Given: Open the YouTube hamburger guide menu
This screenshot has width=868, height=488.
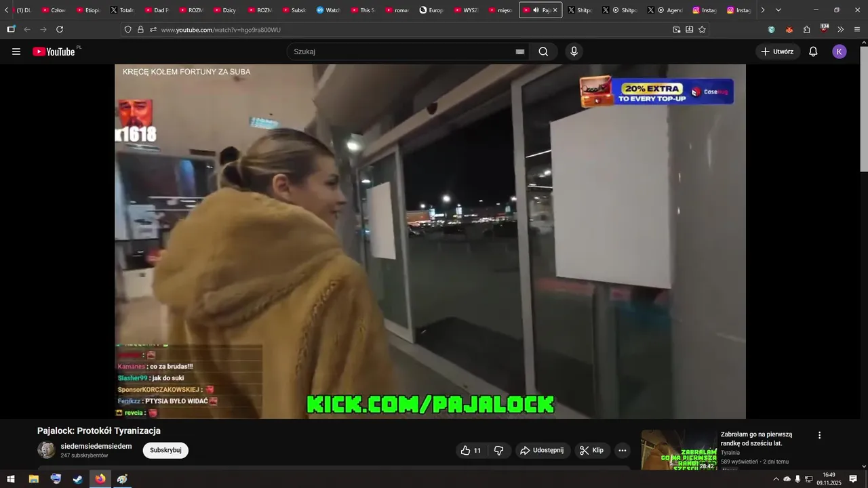Looking at the screenshot, I should 16,52.
